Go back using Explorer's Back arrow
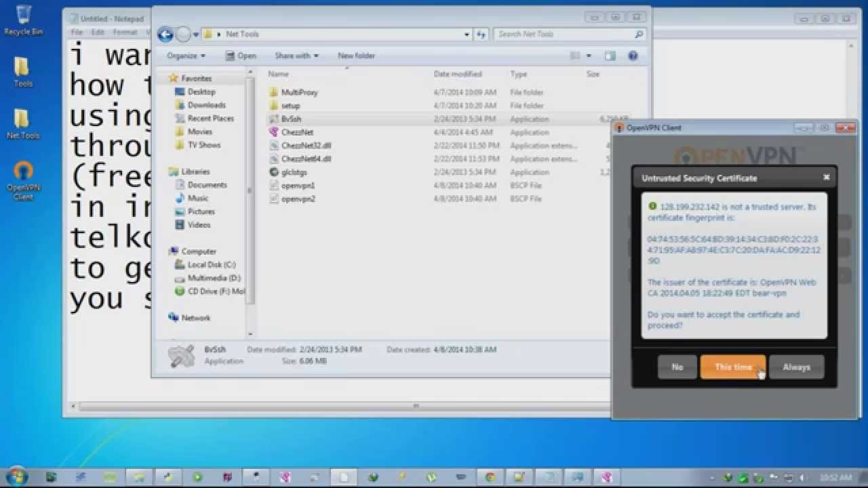 pyautogui.click(x=165, y=34)
